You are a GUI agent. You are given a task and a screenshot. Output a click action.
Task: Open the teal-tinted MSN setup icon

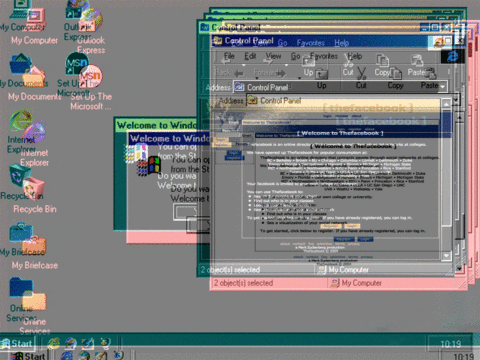[76, 63]
